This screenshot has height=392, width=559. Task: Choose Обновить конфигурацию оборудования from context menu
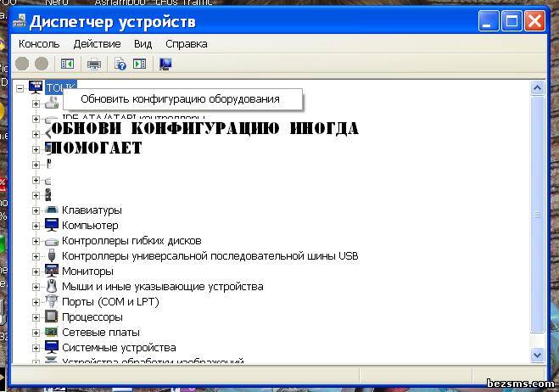180,99
